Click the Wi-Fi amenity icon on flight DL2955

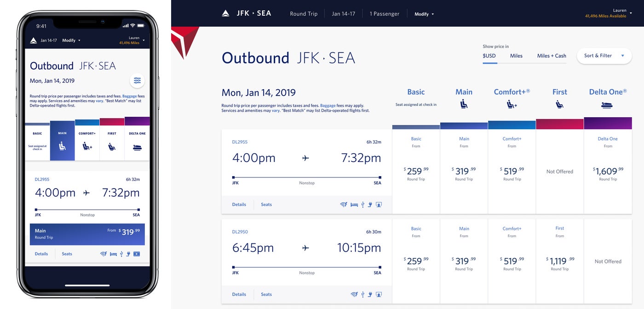pyautogui.click(x=343, y=204)
